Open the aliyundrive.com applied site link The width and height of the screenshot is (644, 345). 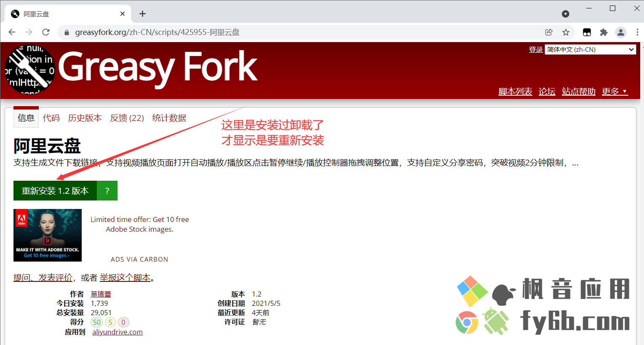pos(117,332)
